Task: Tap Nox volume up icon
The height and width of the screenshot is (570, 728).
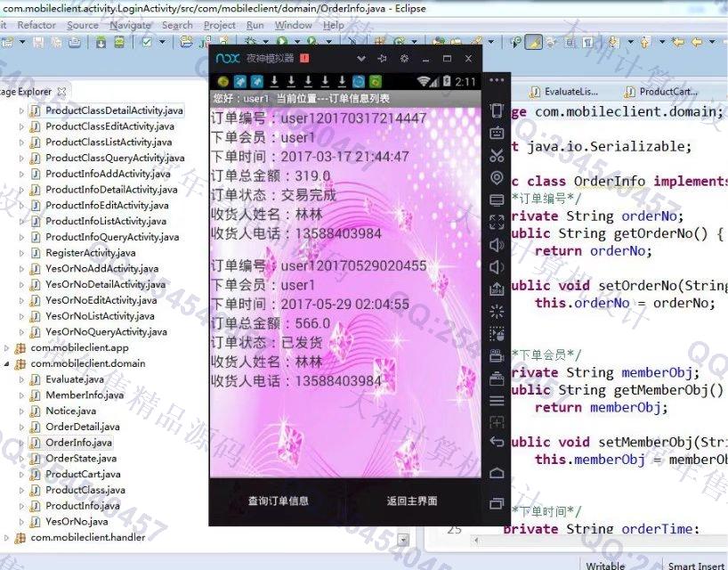Action: (497, 245)
